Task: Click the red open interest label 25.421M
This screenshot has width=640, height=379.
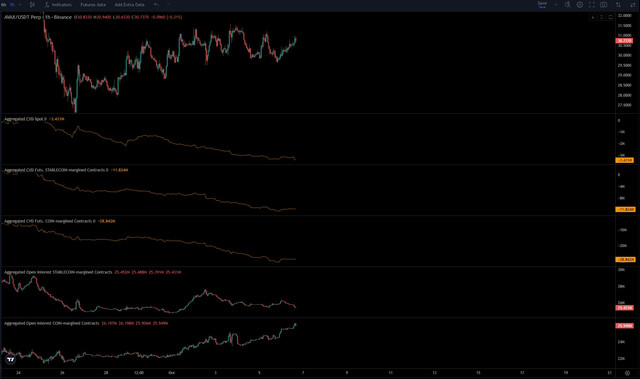Action: pyautogui.click(x=624, y=308)
